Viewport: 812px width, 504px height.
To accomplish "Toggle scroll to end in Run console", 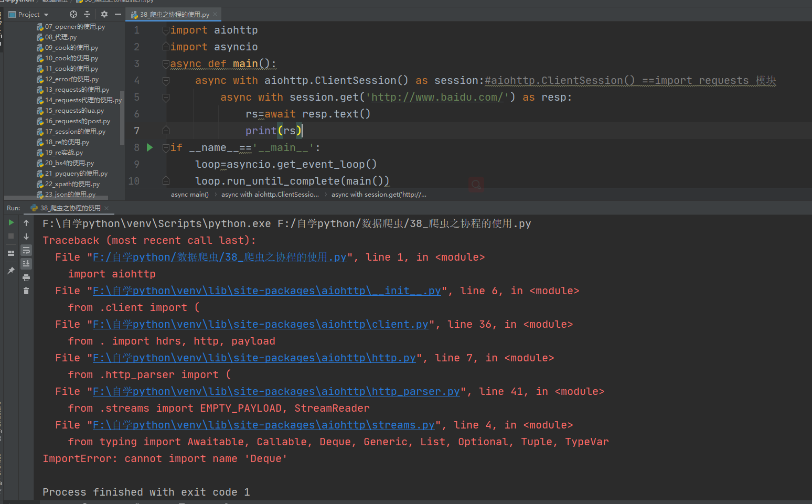I will [x=26, y=264].
